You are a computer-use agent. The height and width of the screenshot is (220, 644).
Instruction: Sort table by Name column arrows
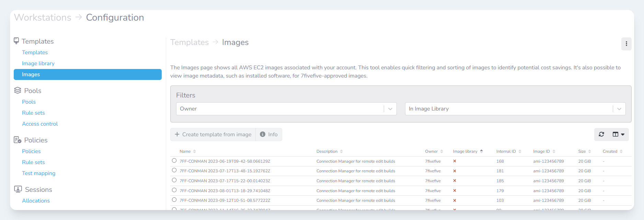(x=194, y=151)
